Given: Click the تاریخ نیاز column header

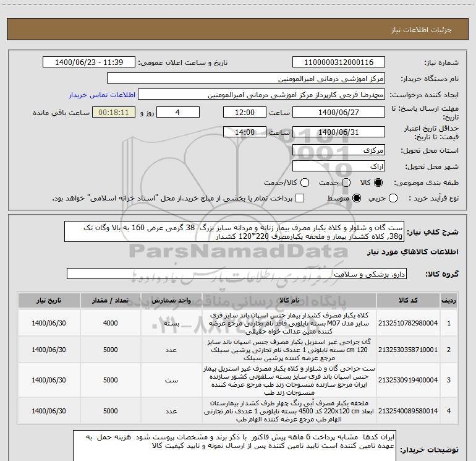Looking at the screenshot, I should click(x=49, y=301).
